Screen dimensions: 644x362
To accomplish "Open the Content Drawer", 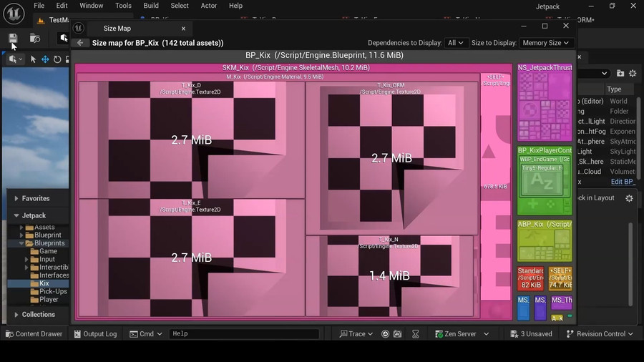I will point(34,334).
